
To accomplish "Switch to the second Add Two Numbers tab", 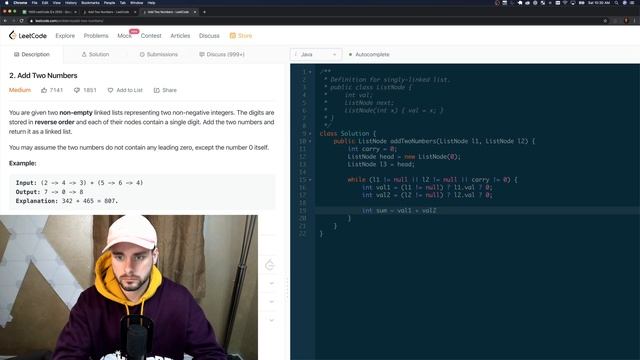I will click(109, 12).
